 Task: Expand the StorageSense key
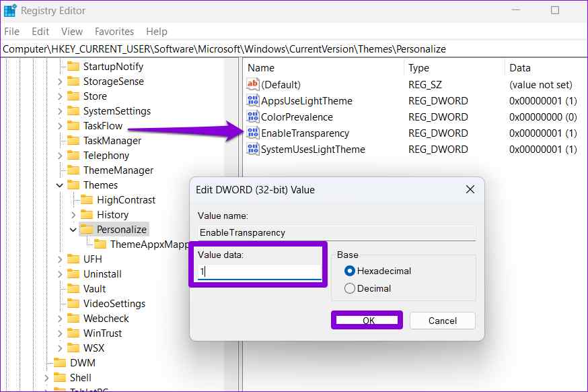[x=60, y=81]
